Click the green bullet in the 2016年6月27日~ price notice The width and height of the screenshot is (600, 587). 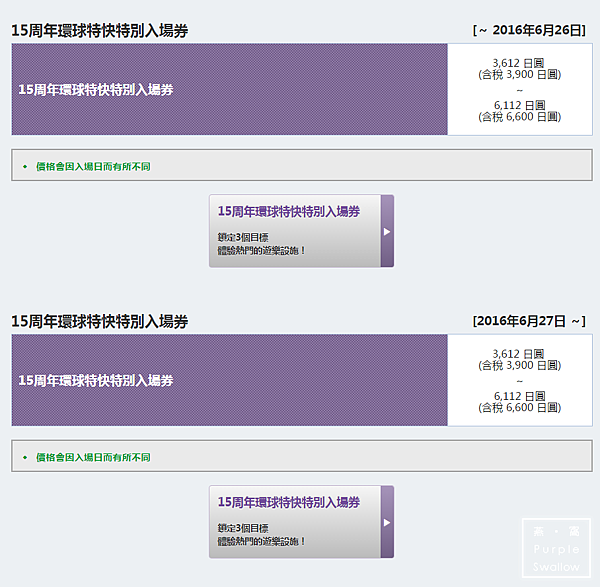click(25, 457)
